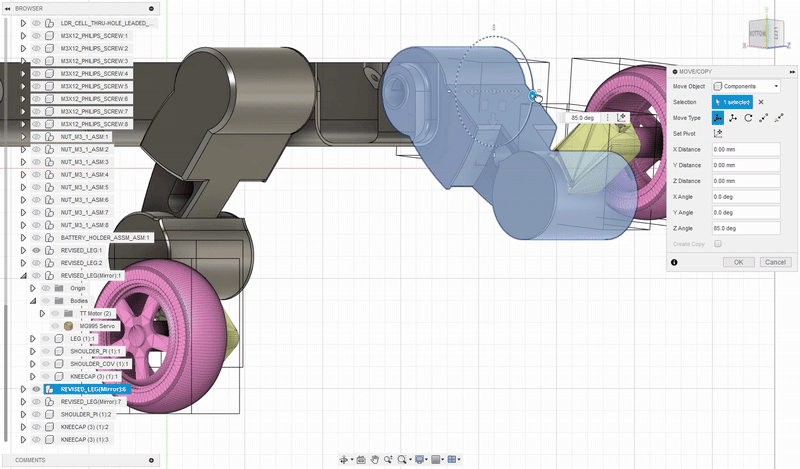Click the Set Pivot icon
Image resolution: width=800 pixels, height=469 pixels.
[718, 134]
